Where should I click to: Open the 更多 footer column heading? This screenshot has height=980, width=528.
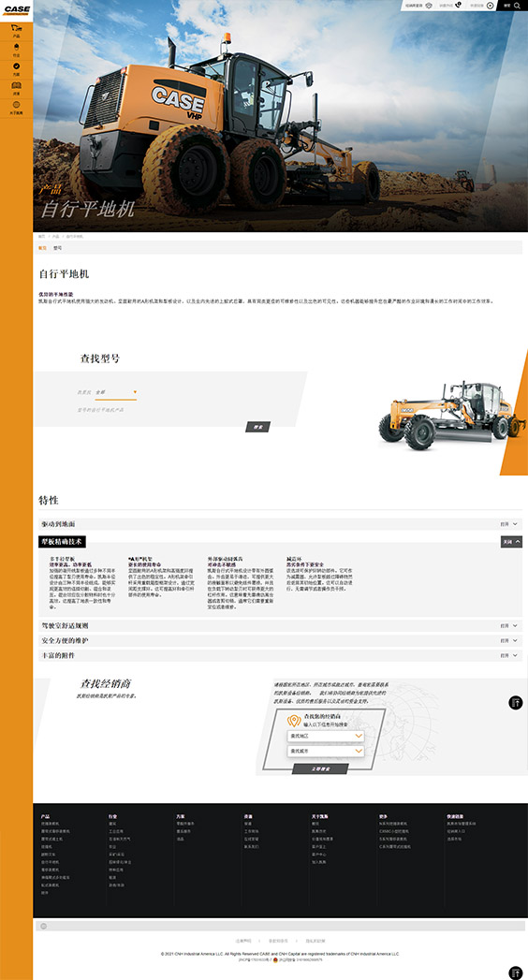[383, 816]
